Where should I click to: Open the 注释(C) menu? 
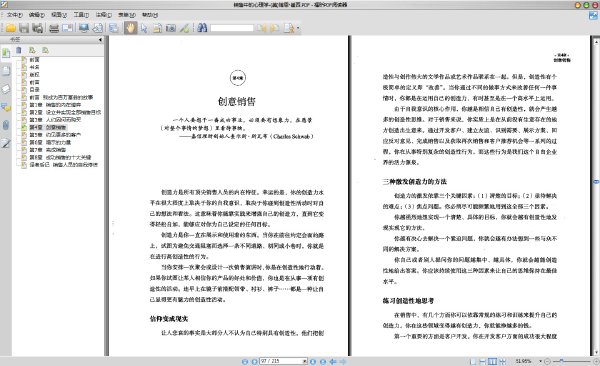click(x=104, y=15)
